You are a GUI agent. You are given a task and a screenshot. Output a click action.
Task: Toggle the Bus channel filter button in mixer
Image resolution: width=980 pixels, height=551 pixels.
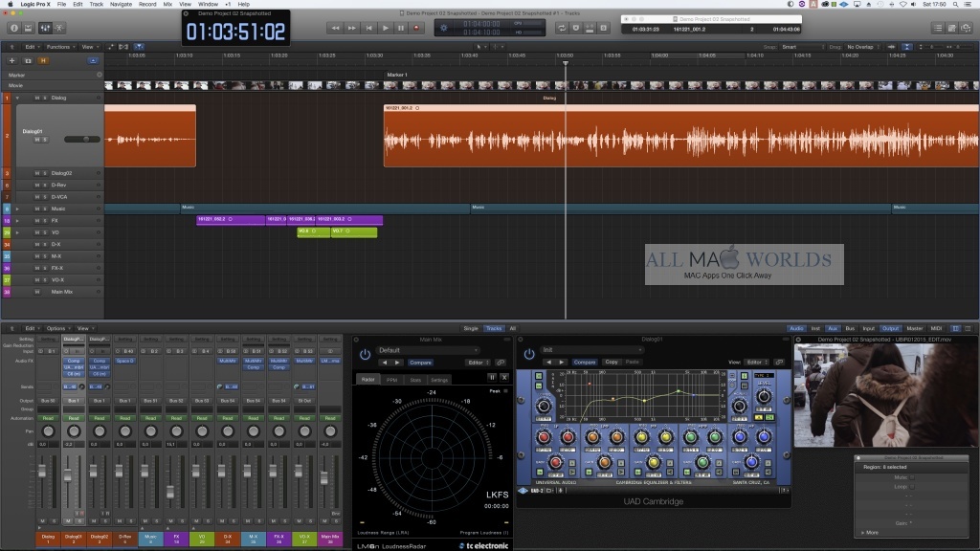pyautogui.click(x=850, y=328)
